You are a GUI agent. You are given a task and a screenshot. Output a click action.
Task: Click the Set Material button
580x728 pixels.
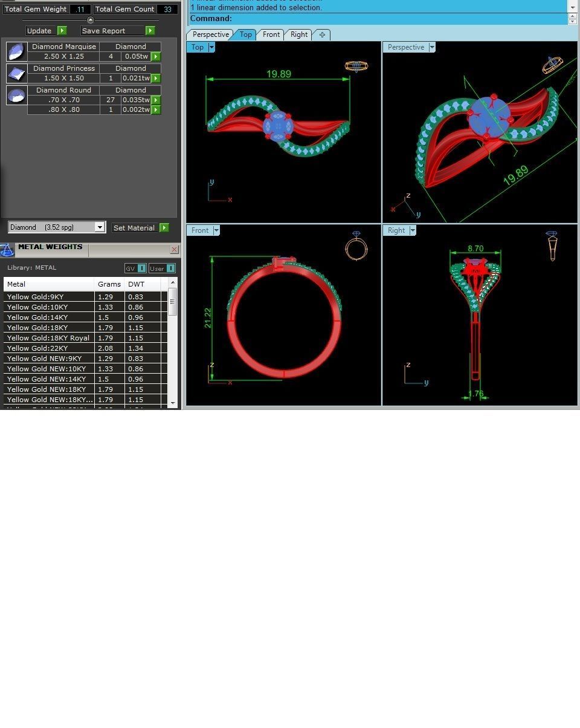pos(135,227)
